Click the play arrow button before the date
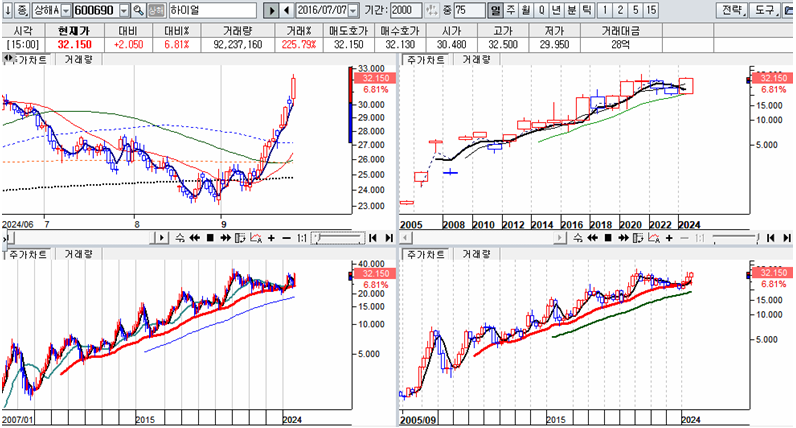796x428 pixels. 271,10
